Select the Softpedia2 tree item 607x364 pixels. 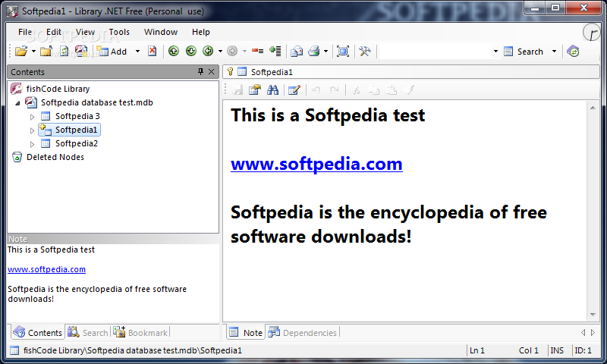point(77,143)
